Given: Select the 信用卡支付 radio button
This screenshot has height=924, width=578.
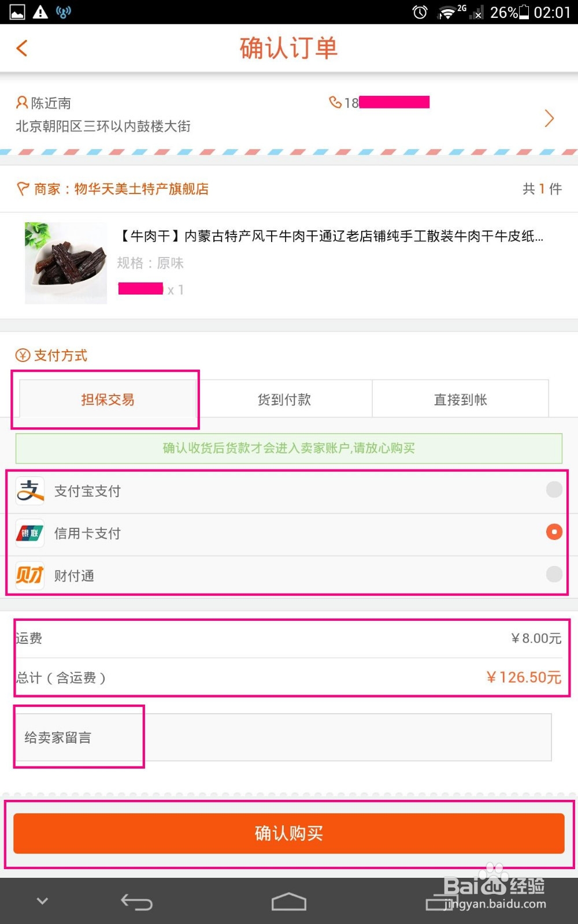Looking at the screenshot, I should [554, 532].
